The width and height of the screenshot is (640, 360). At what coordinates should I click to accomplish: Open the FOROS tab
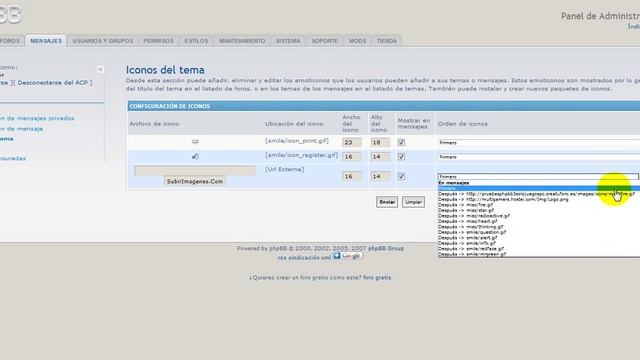[10, 41]
